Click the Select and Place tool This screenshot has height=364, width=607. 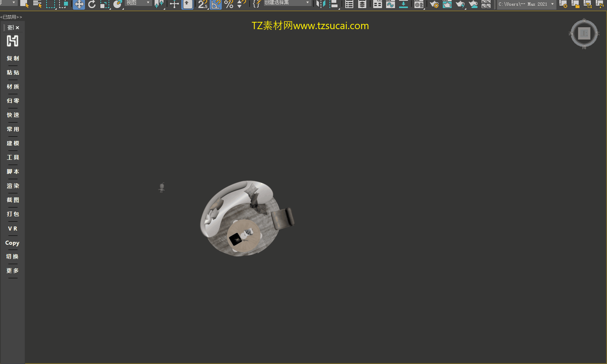pos(118,4)
